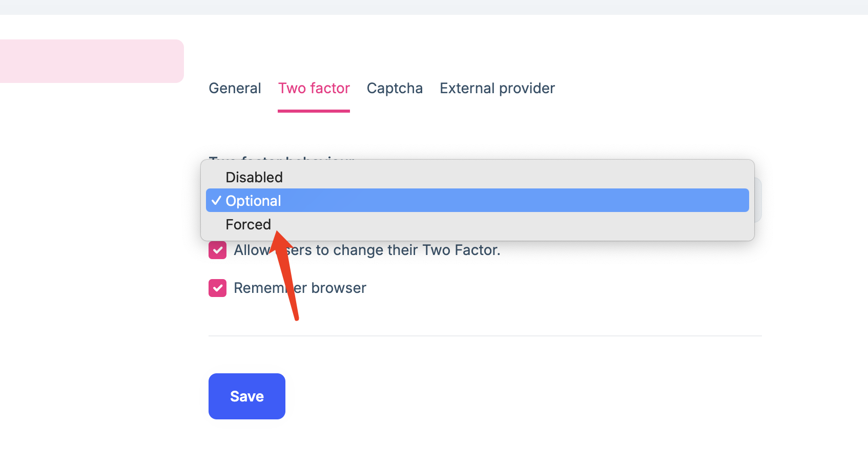Open the External provider tab
This screenshot has width=868, height=467.
coord(497,88)
